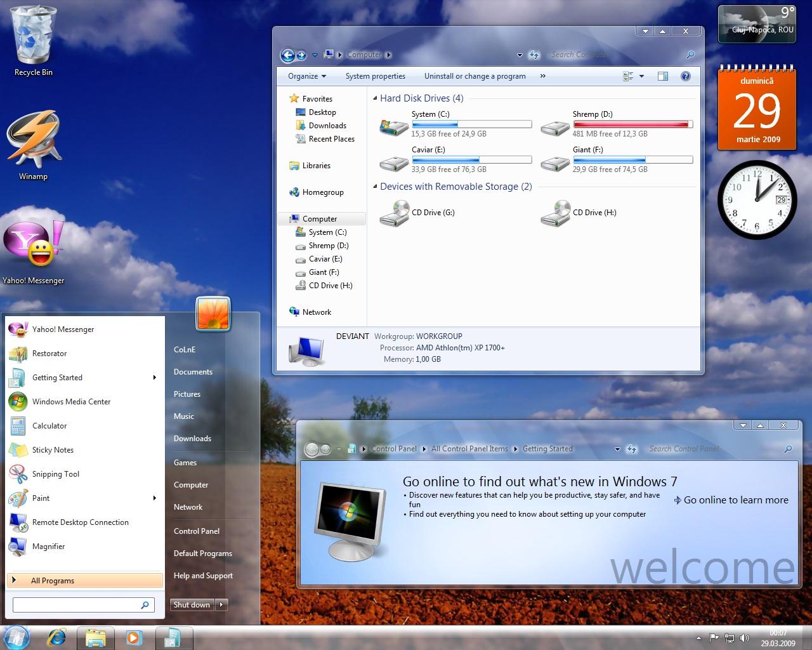This screenshot has height=650, width=812.
Task: Click the Start orb on the taskbar
Action: coord(15,637)
